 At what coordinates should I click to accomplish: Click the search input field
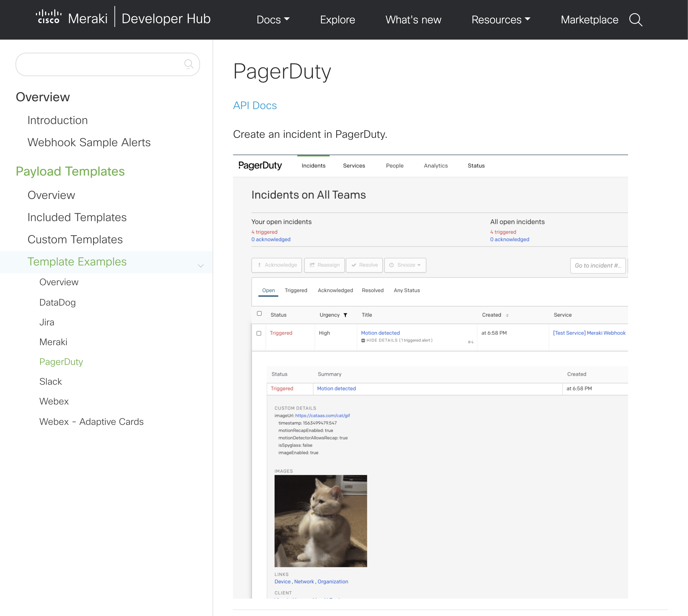(107, 64)
